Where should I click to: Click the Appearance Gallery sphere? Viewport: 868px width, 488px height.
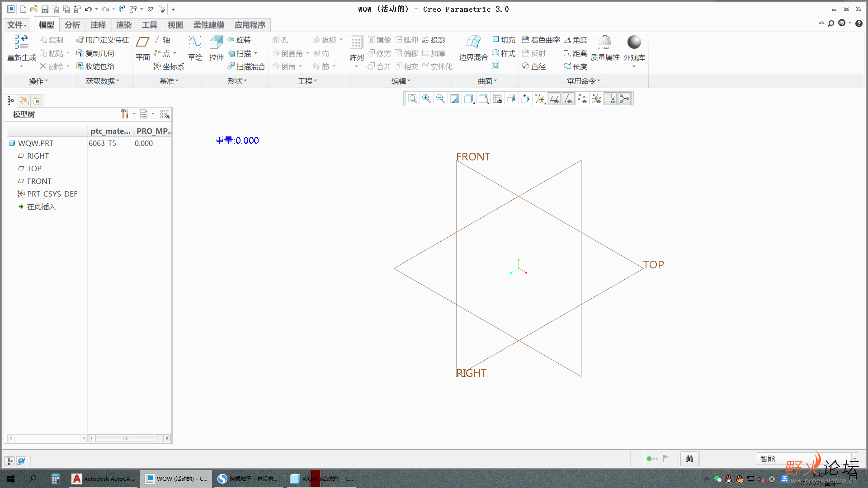point(634,42)
